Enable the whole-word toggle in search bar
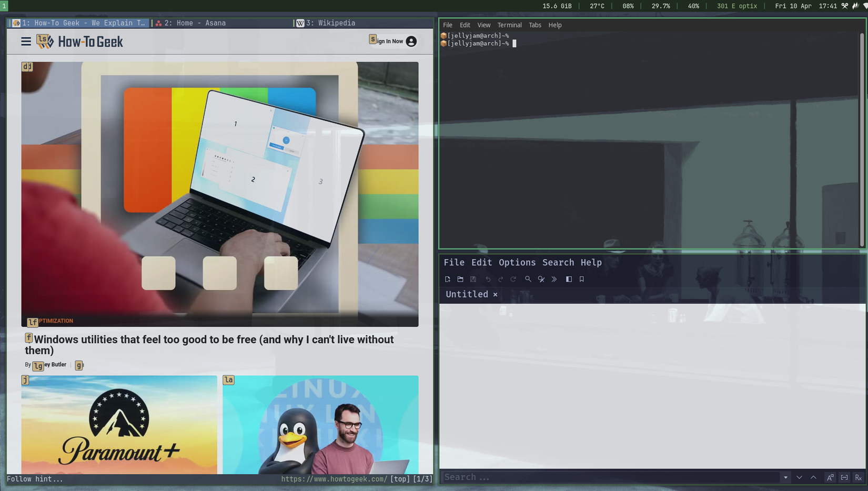The width and height of the screenshot is (868, 491). tap(844, 477)
